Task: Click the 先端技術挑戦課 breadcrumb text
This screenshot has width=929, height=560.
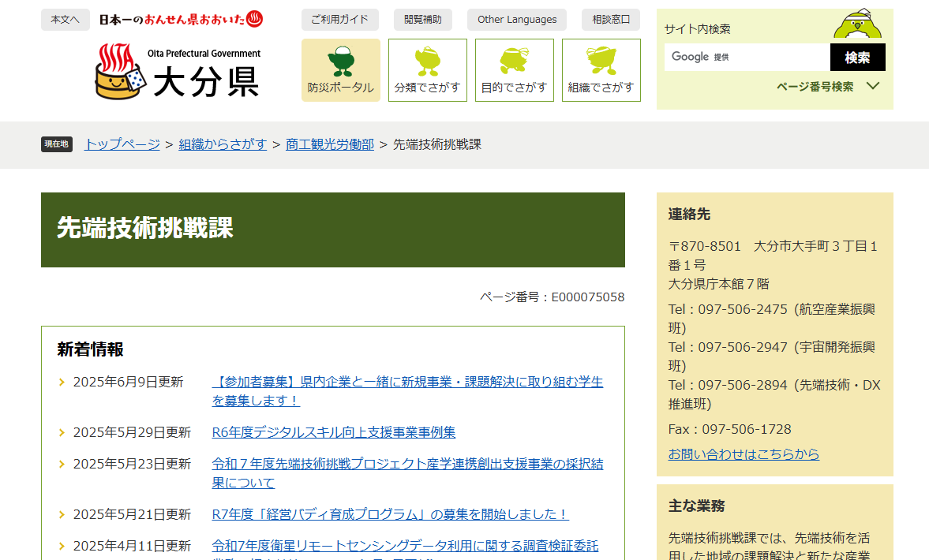Action: (437, 144)
